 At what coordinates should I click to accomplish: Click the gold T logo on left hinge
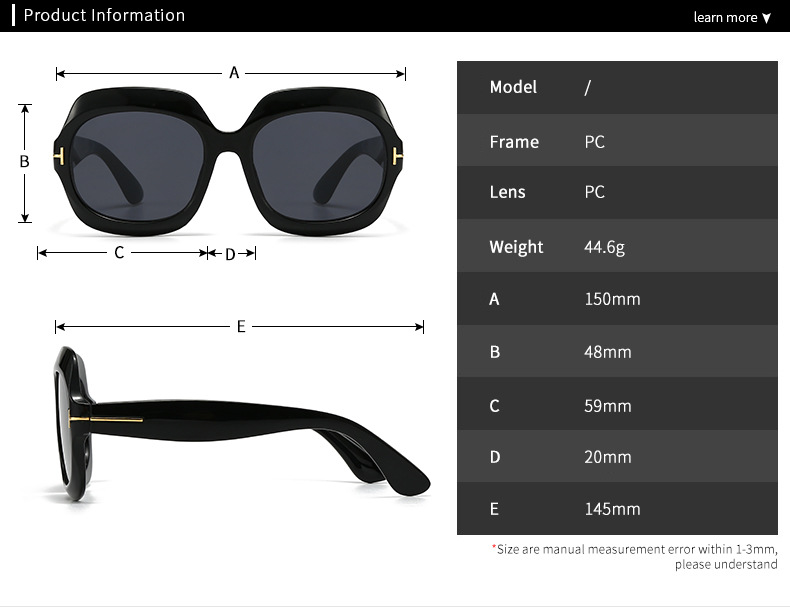point(59,157)
